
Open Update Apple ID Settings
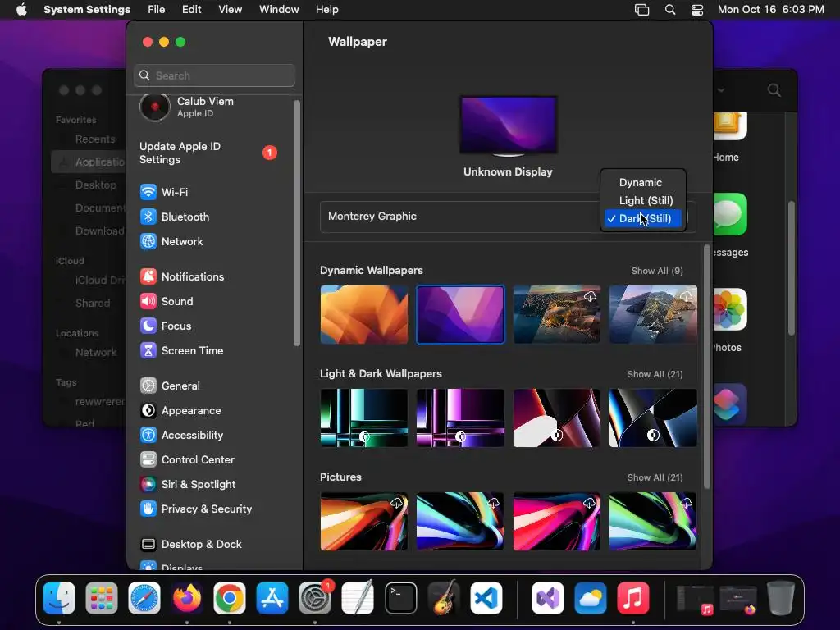pos(208,153)
